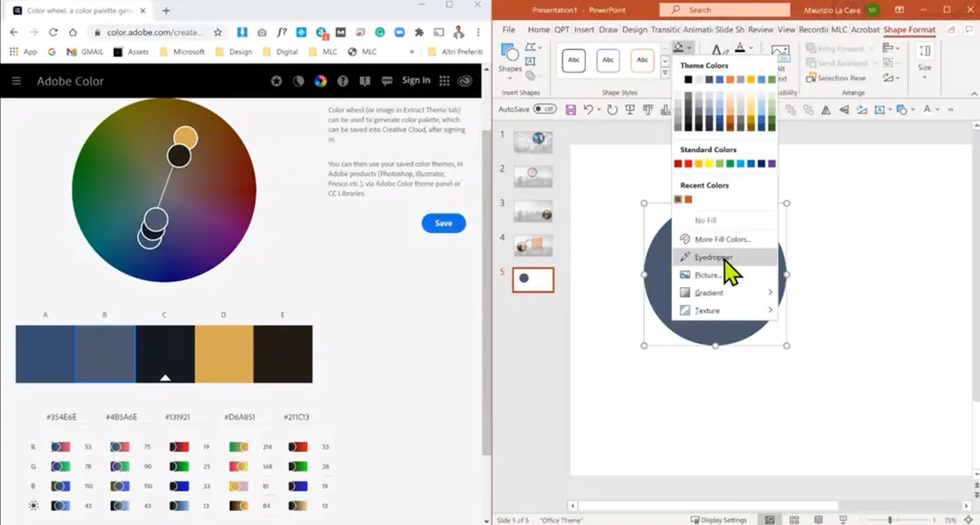Screen dimensions: 980x525
Task: Click Display Settings in status bar
Action: (719, 520)
